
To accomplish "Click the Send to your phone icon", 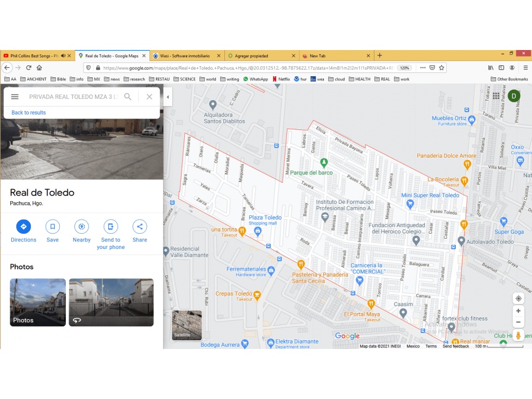I will (111, 227).
